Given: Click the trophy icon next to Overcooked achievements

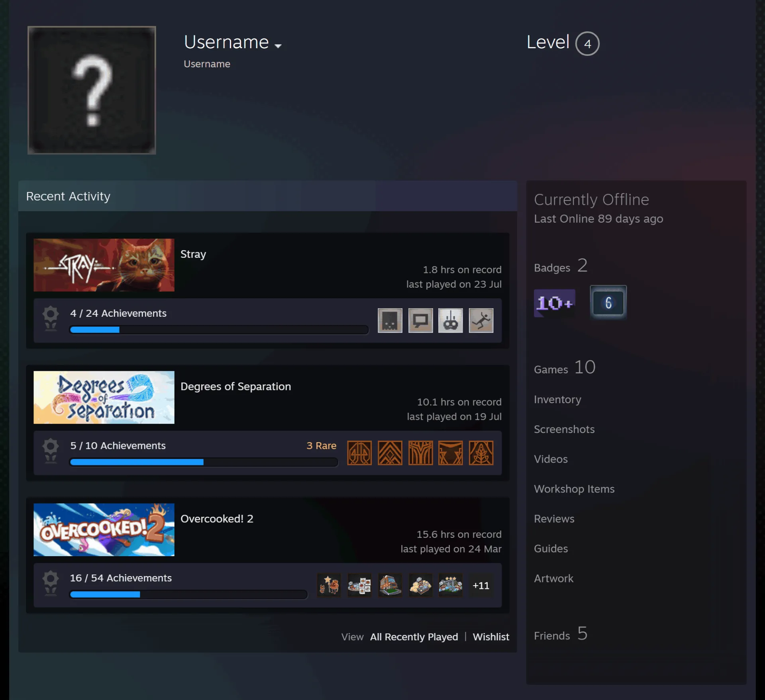Looking at the screenshot, I should [51, 583].
